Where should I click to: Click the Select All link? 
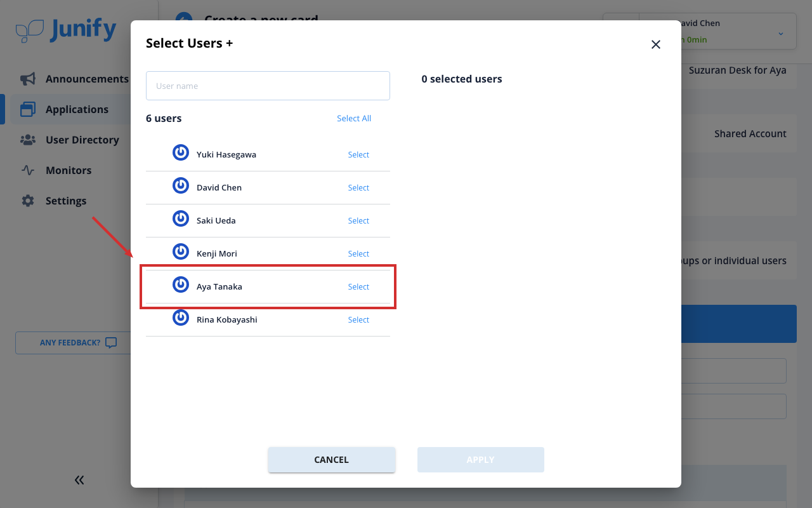click(x=354, y=119)
